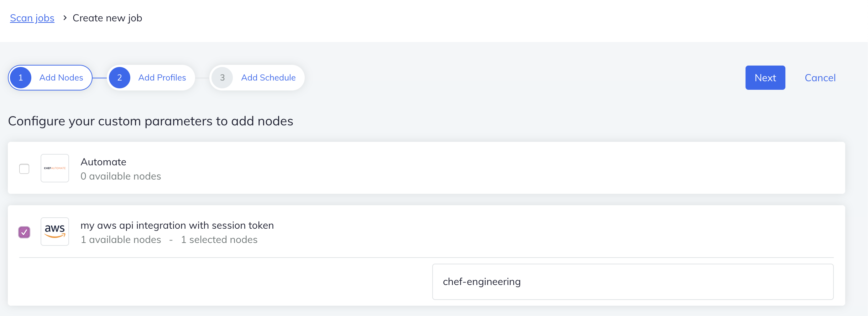The height and width of the screenshot is (316, 868).
Task: Click the chef-engineering input field
Action: click(632, 281)
